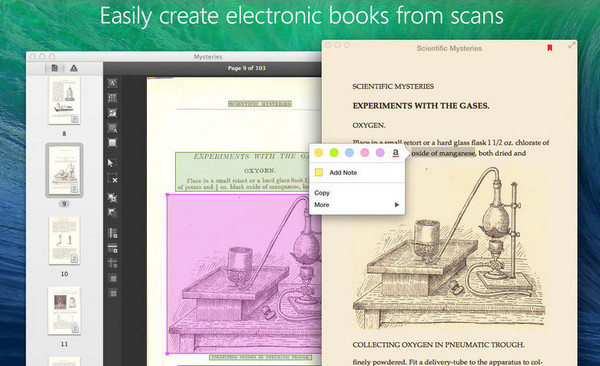Click 'COLLECTING OXYGEN IN PNEUMATIC TROUGH.' heading
This screenshot has height=366, width=600.
(x=438, y=345)
